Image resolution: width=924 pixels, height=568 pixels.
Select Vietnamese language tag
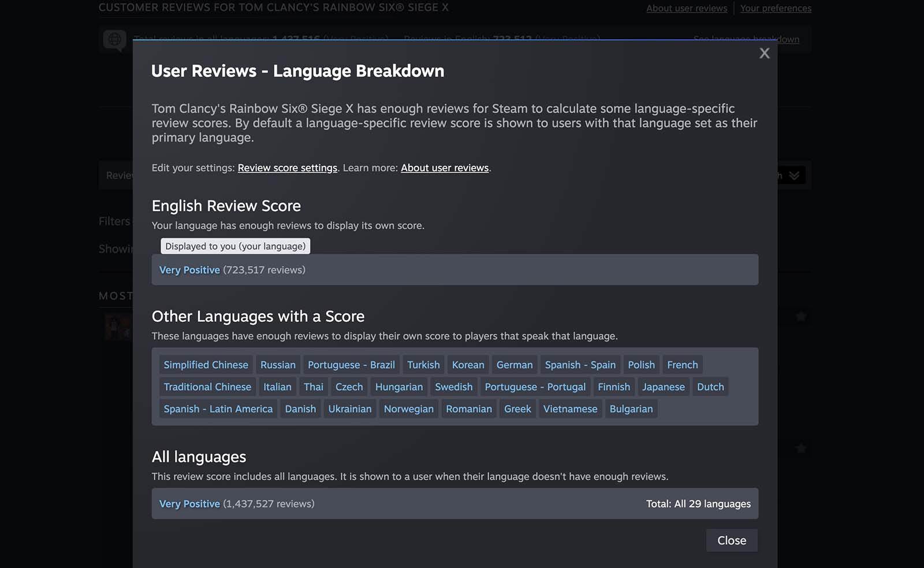pyautogui.click(x=570, y=409)
